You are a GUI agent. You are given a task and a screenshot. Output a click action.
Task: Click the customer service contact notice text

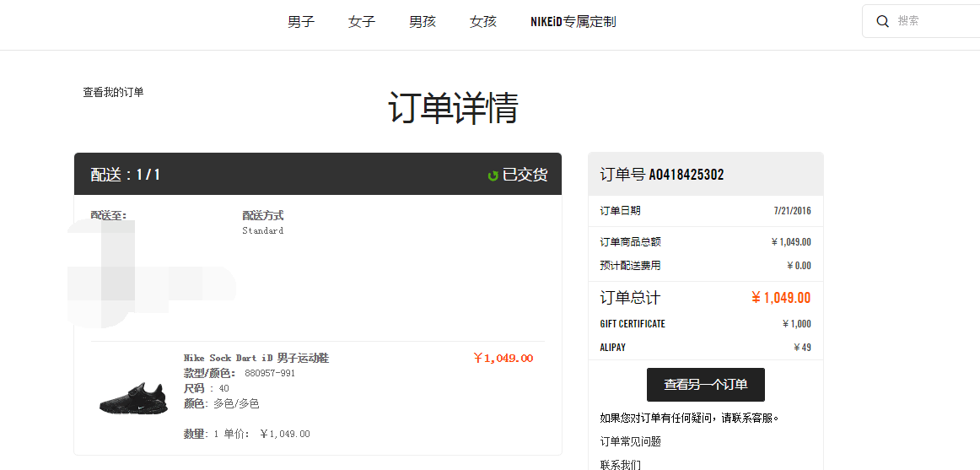[689, 418]
